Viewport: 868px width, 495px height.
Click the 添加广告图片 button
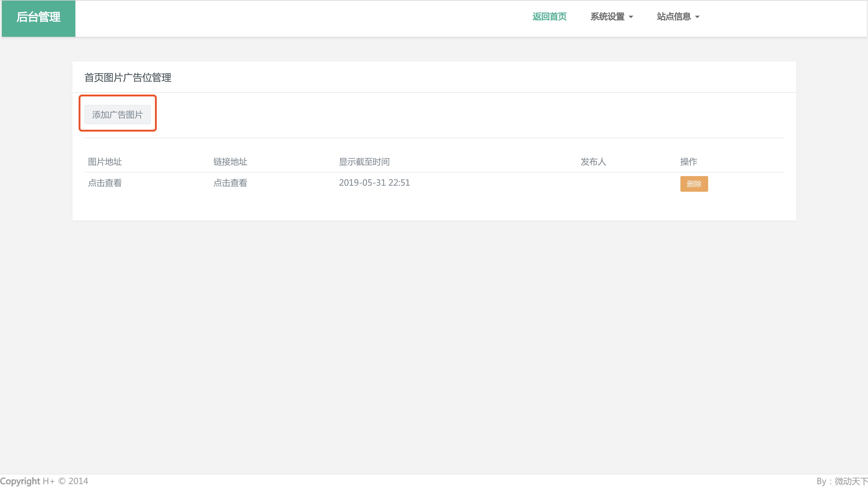click(x=117, y=115)
